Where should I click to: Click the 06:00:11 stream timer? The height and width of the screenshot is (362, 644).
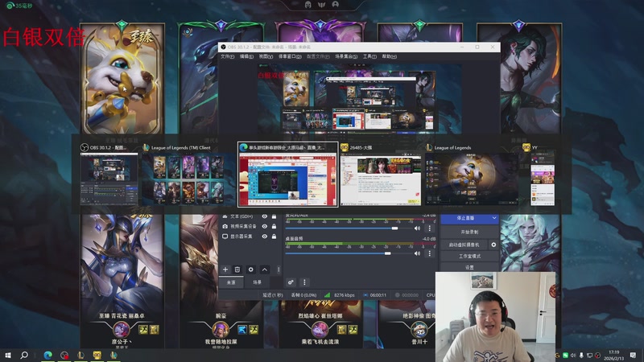(378, 295)
